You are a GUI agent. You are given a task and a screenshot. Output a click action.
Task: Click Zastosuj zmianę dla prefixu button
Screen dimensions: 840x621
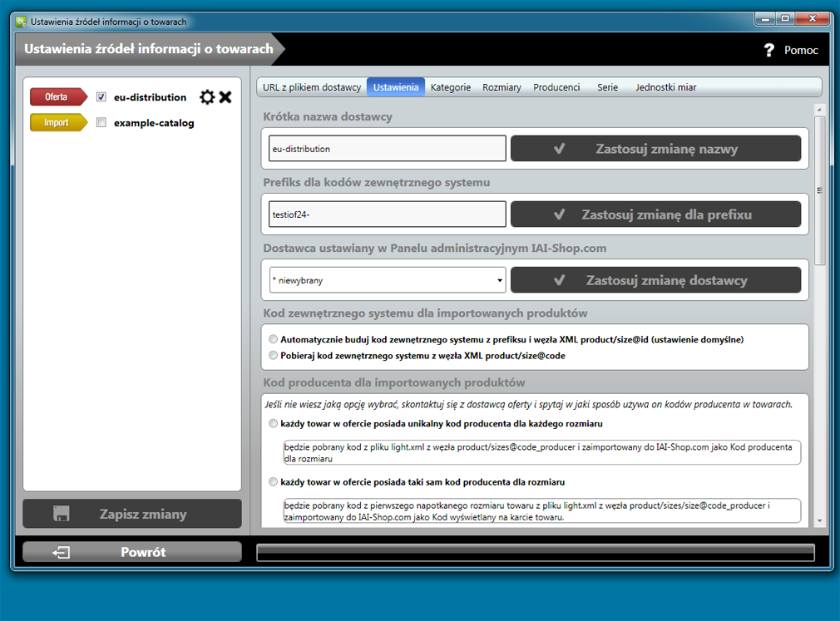(655, 214)
